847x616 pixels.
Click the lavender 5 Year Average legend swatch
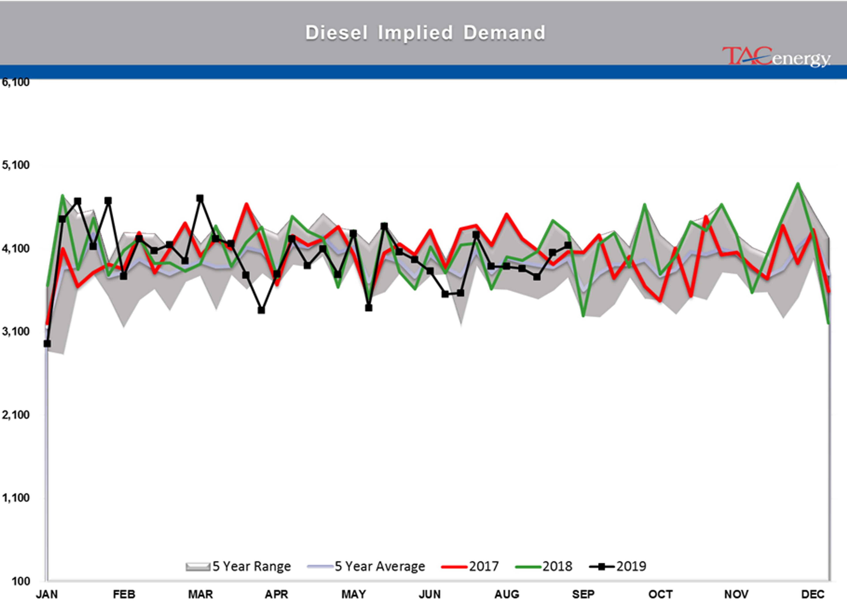pyautogui.click(x=320, y=567)
